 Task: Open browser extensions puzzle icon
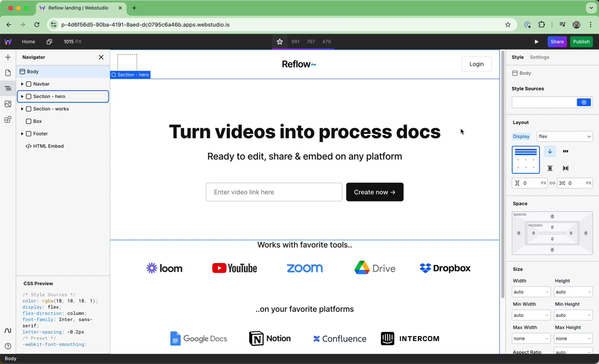(x=541, y=25)
